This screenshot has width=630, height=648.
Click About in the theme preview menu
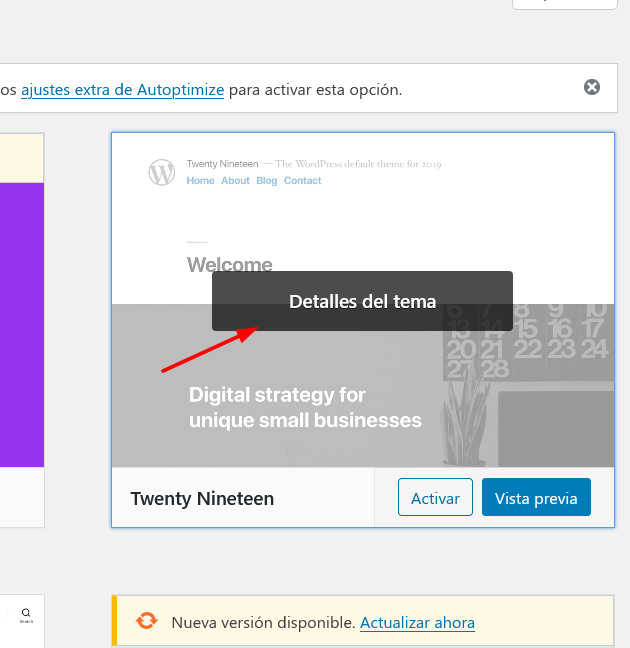(235, 181)
